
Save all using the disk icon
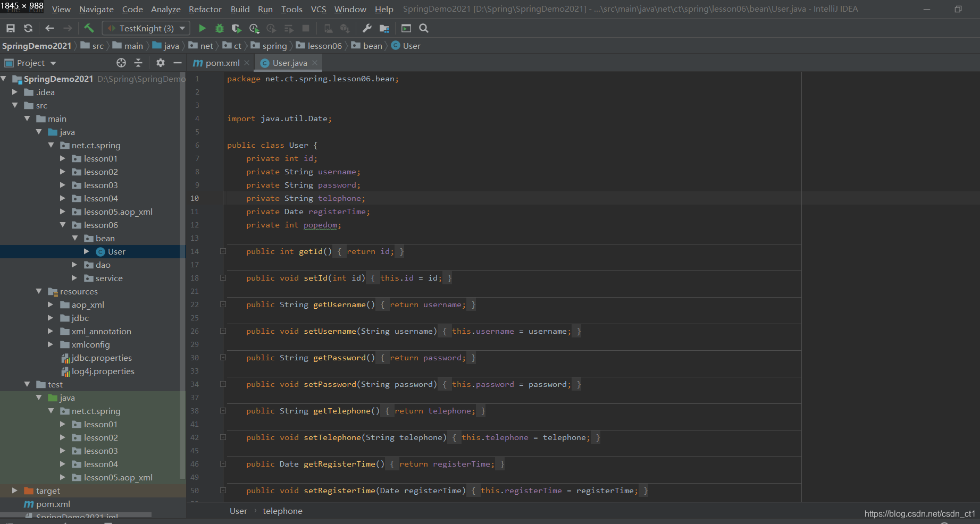coord(11,28)
